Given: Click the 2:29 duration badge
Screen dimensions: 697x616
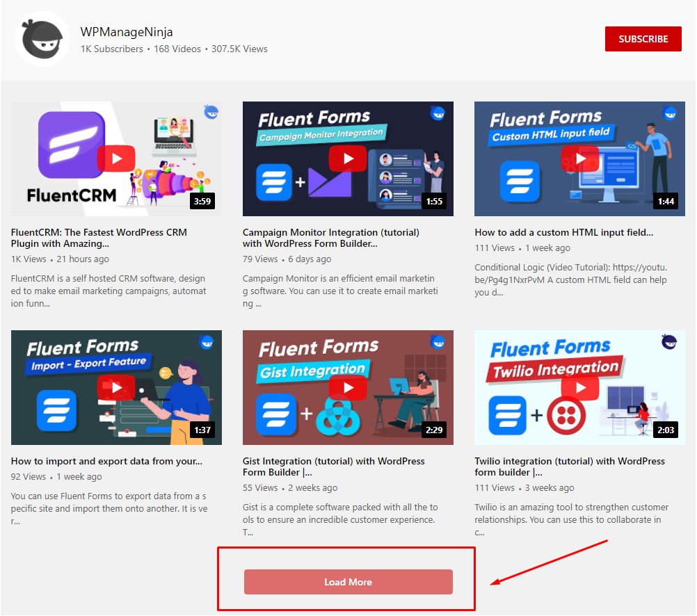Looking at the screenshot, I should coord(434,430).
